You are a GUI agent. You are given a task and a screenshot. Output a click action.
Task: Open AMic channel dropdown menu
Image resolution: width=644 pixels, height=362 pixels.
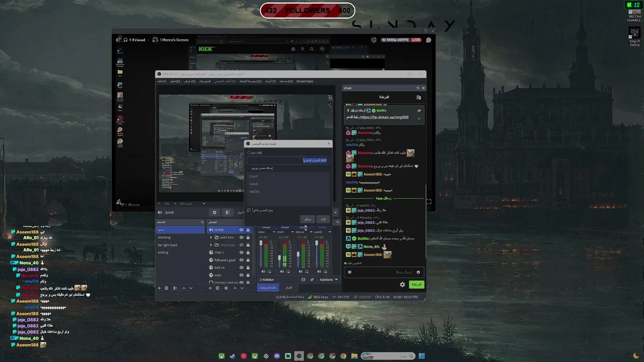274,232
